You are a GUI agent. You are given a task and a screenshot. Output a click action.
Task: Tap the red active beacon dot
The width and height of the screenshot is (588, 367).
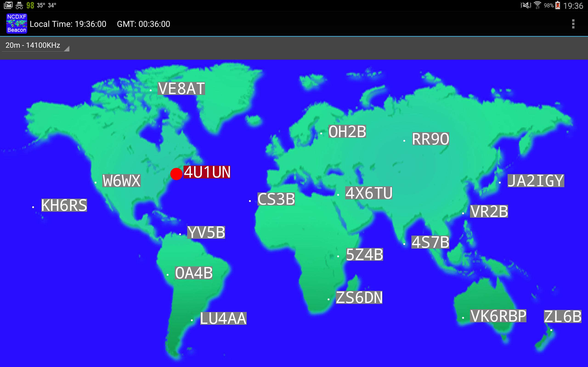pyautogui.click(x=176, y=174)
